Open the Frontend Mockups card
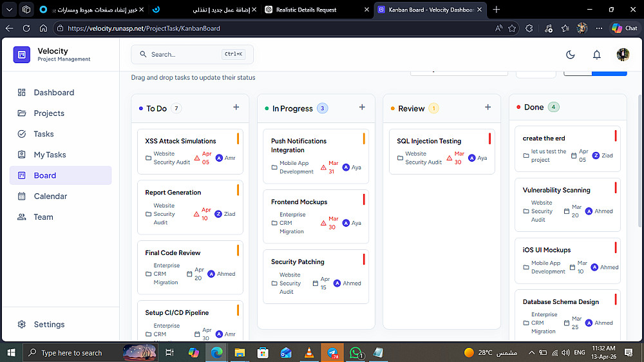 click(316, 216)
